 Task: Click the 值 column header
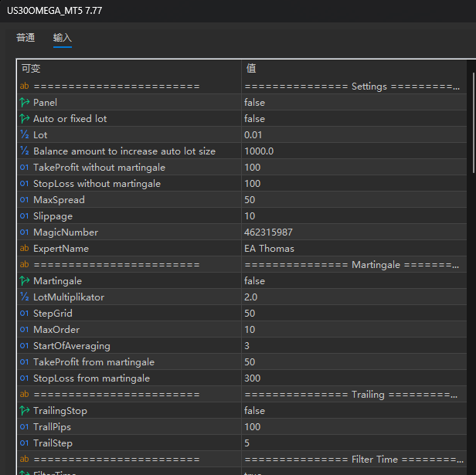click(251, 69)
